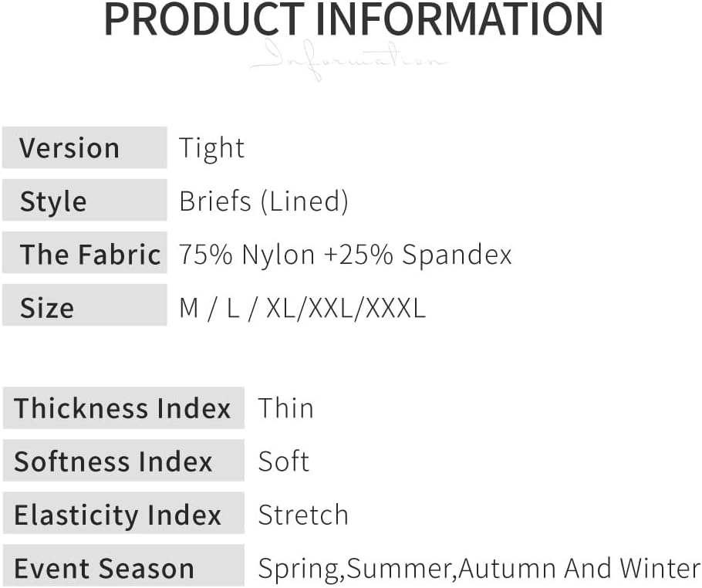Click the Stretch elasticity value
This screenshot has height=588, width=702.
pyautogui.click(x=302, y=514)
